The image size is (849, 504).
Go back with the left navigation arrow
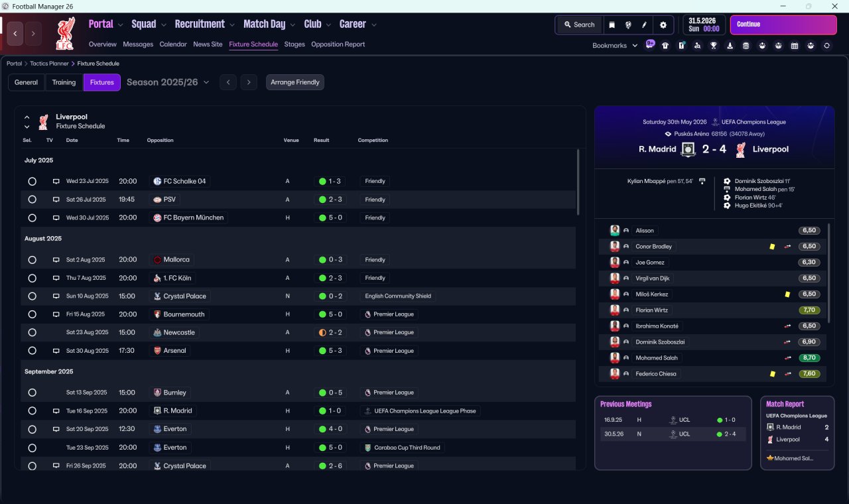[15, 33]
